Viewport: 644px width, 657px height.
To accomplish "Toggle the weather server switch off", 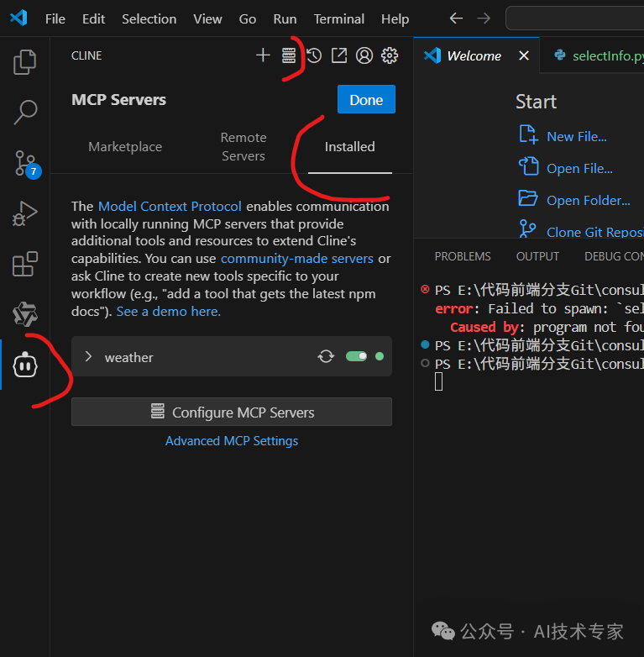I will click(356, 356).
